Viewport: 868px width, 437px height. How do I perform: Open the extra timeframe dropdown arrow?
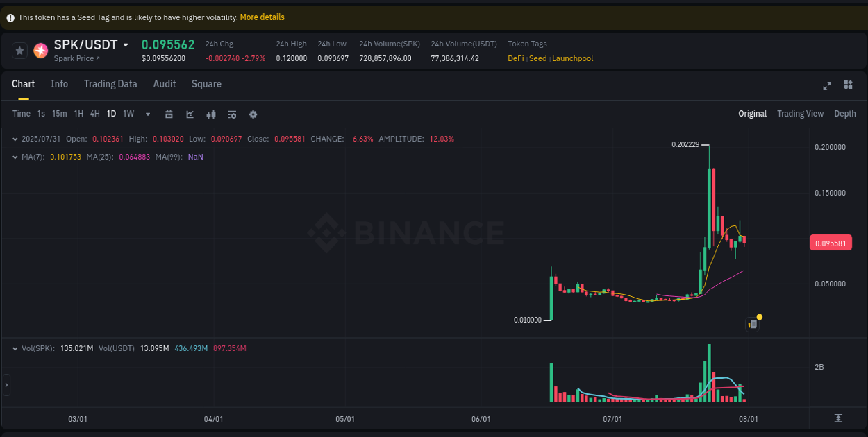(x=147, y=114)
